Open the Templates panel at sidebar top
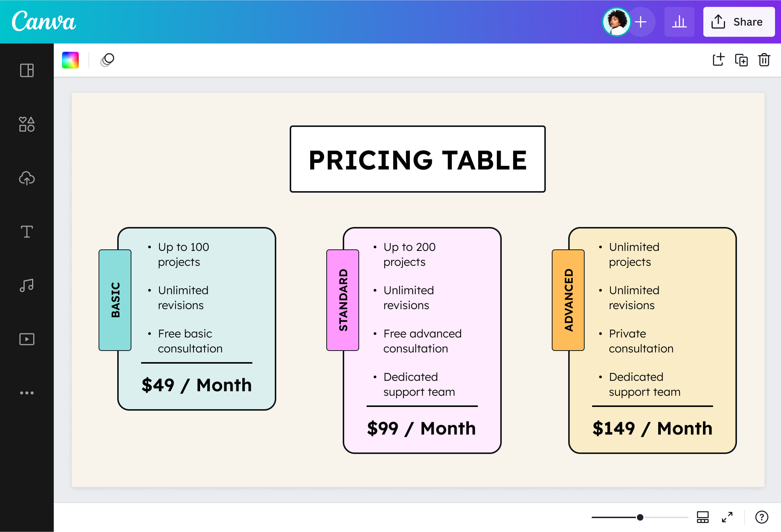Image resolution: width=781 pixels, height=532 pixels. [26, 71]
